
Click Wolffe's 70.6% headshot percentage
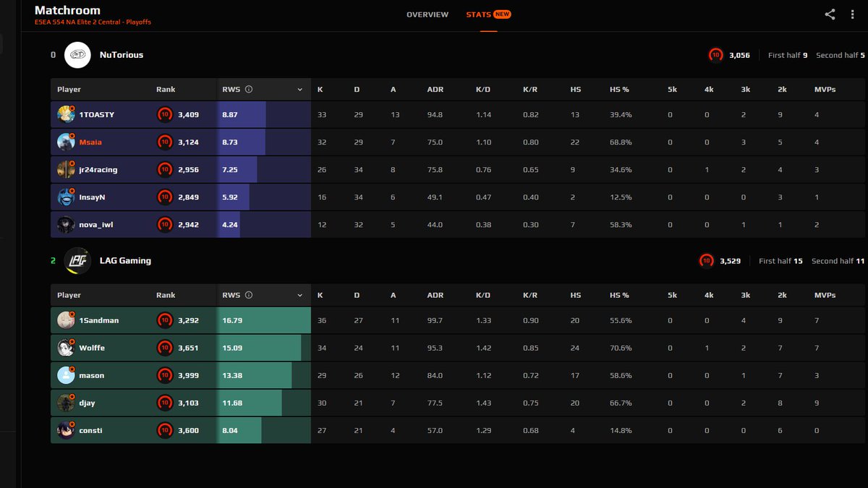pyautogui.click(x=621, y=348)
